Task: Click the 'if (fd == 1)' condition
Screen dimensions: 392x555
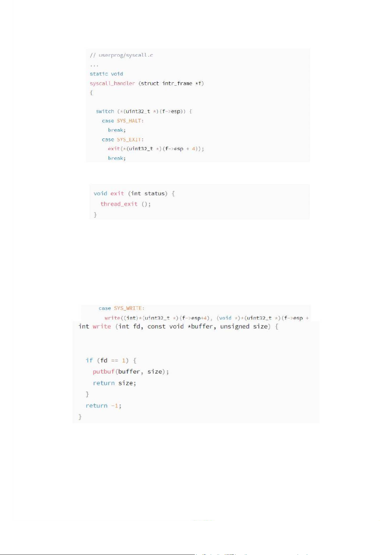Action: click(x=111, y=360)
